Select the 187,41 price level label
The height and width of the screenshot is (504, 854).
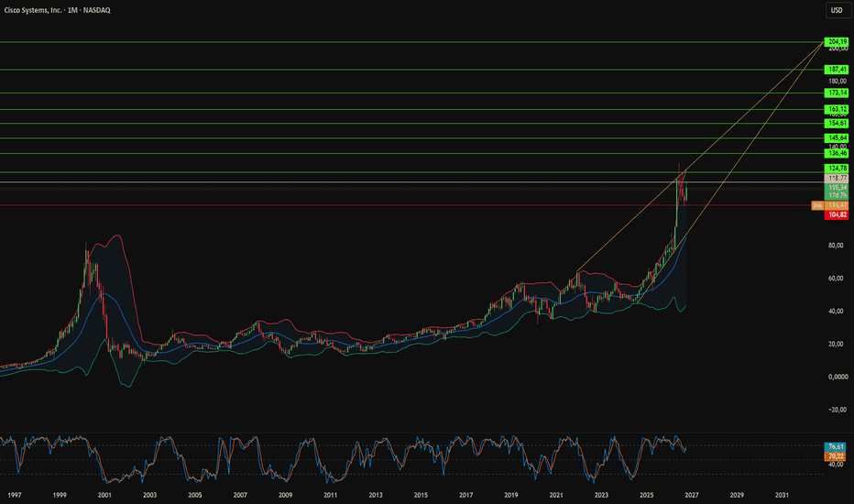pos(837,70)
